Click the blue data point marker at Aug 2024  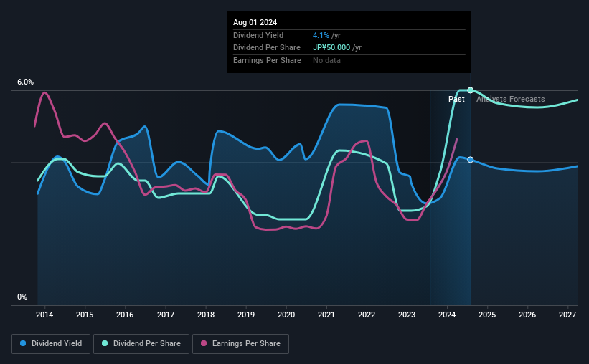coord(471,160)
